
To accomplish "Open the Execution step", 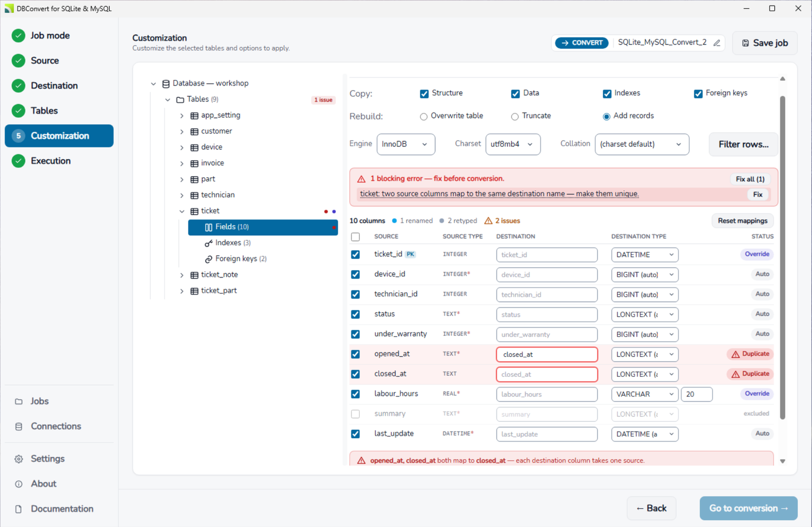I will coord(50,161).
